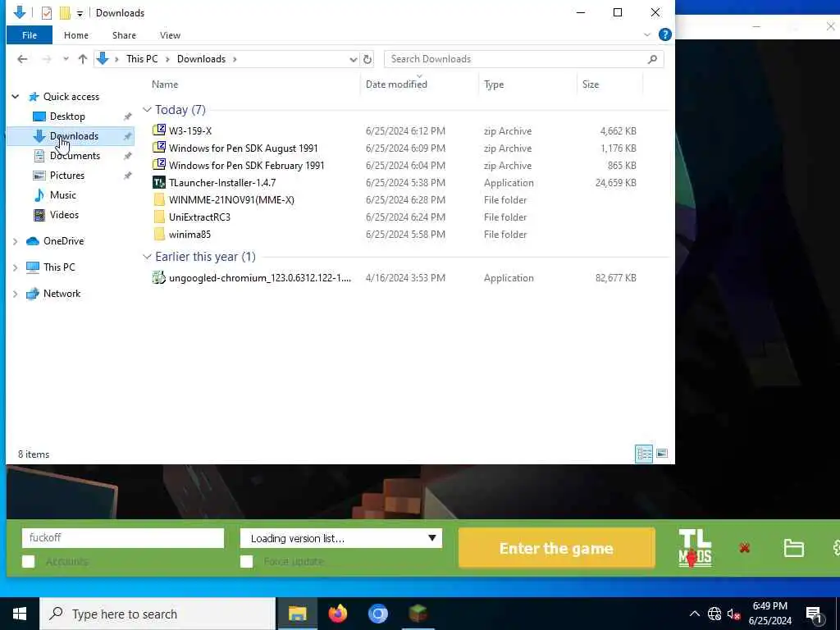The image size is (840, 630).
Task: Open the W3-159-X zip archive icon
Action: coord(159,130)
